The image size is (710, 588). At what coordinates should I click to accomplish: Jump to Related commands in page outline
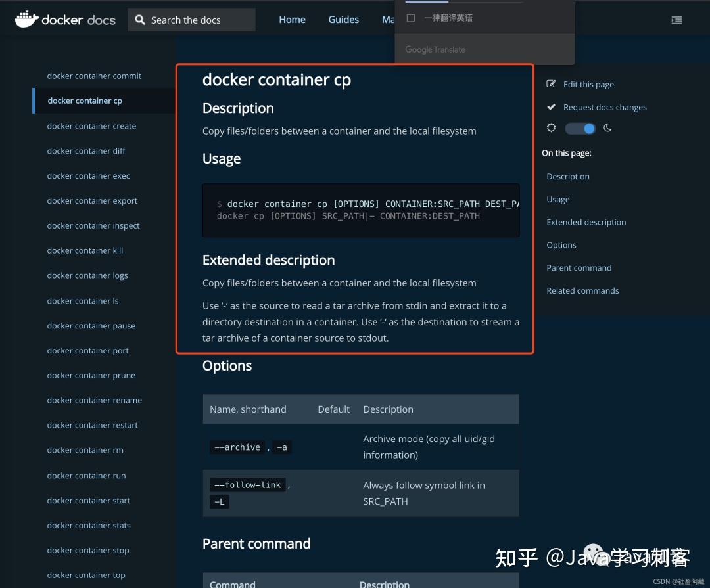pyautogui.click(x=582, y=290)
